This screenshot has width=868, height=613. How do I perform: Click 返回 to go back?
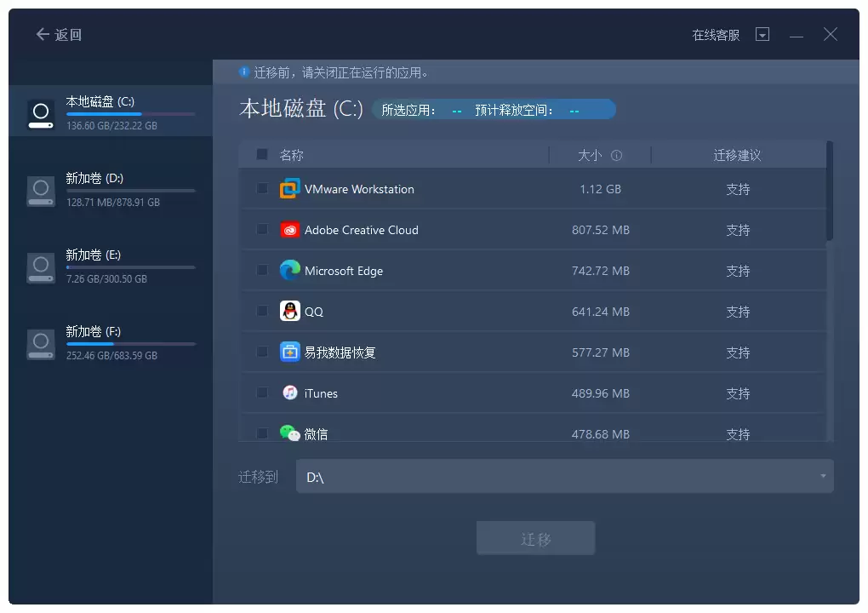pos(58,34)
